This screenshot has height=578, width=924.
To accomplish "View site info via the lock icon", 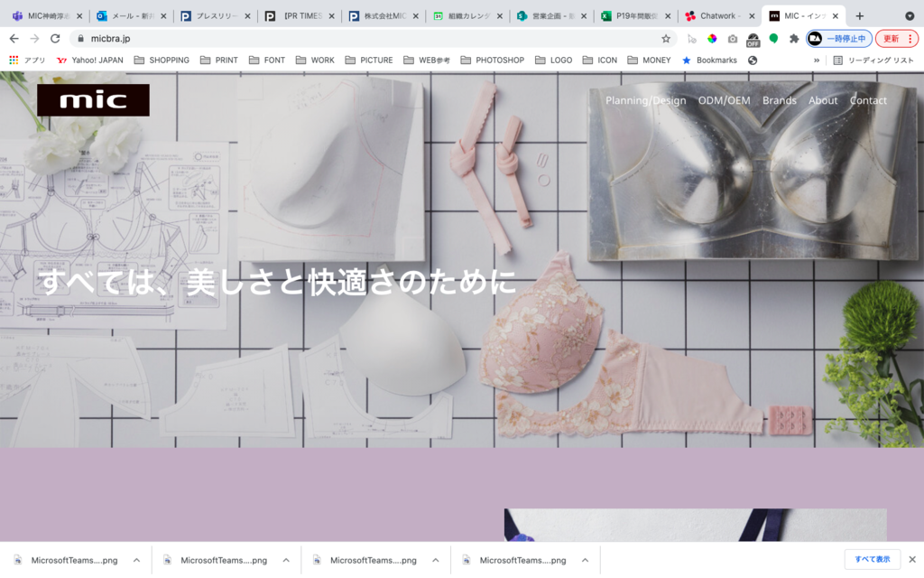I will click(80, 38).
